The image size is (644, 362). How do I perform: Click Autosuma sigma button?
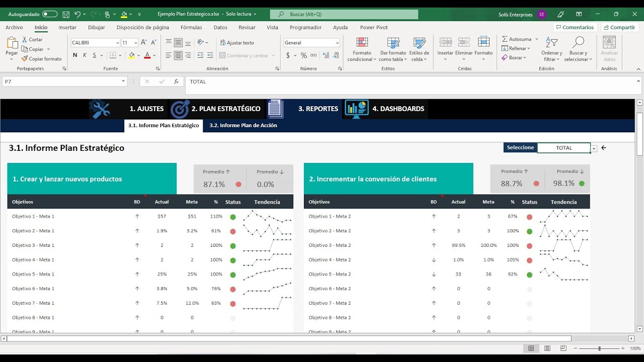pos(516,39)
